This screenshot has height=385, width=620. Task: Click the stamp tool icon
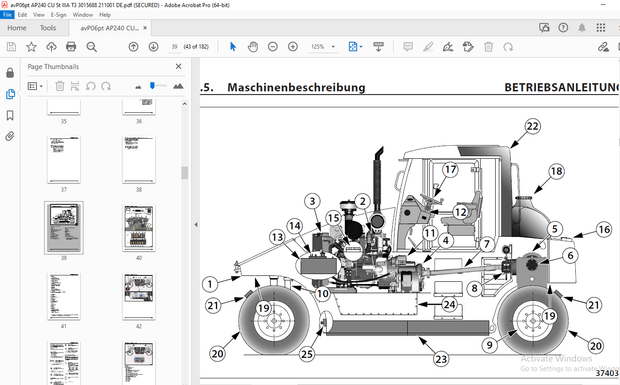tap(468, 47)
